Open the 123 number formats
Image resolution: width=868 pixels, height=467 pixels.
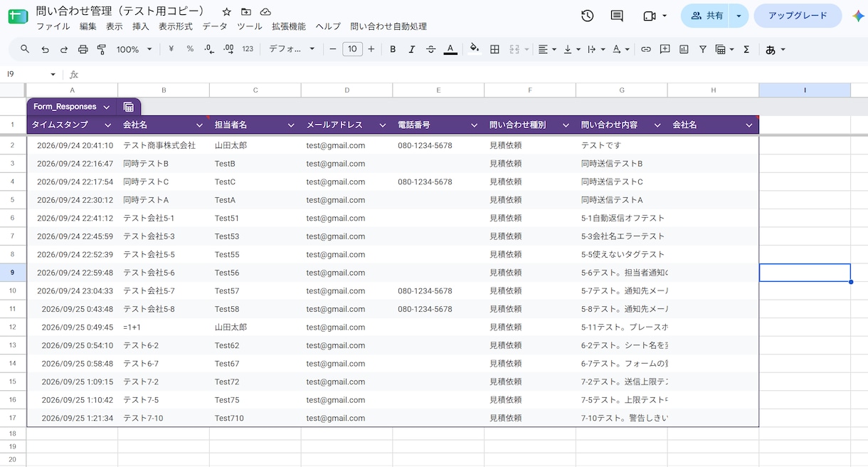pyautogui.click(x=248, y=49)
